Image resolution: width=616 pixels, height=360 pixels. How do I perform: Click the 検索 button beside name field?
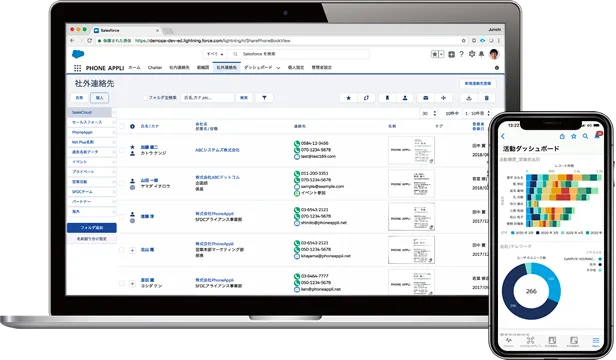244,98
